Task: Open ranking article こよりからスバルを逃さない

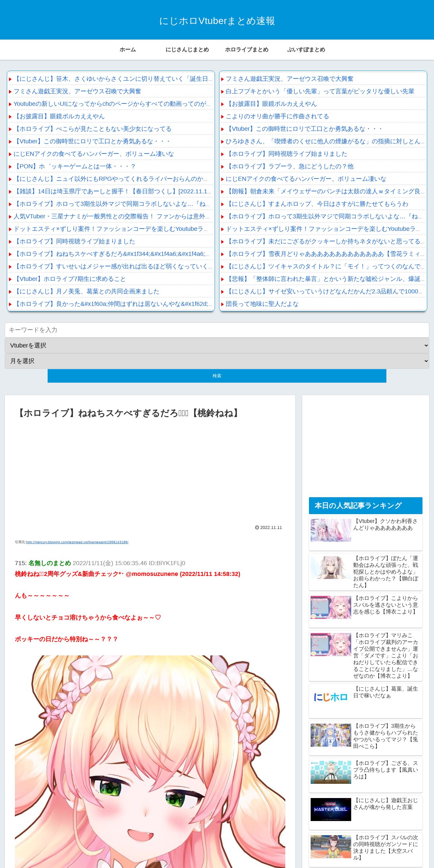Action: 386,605
